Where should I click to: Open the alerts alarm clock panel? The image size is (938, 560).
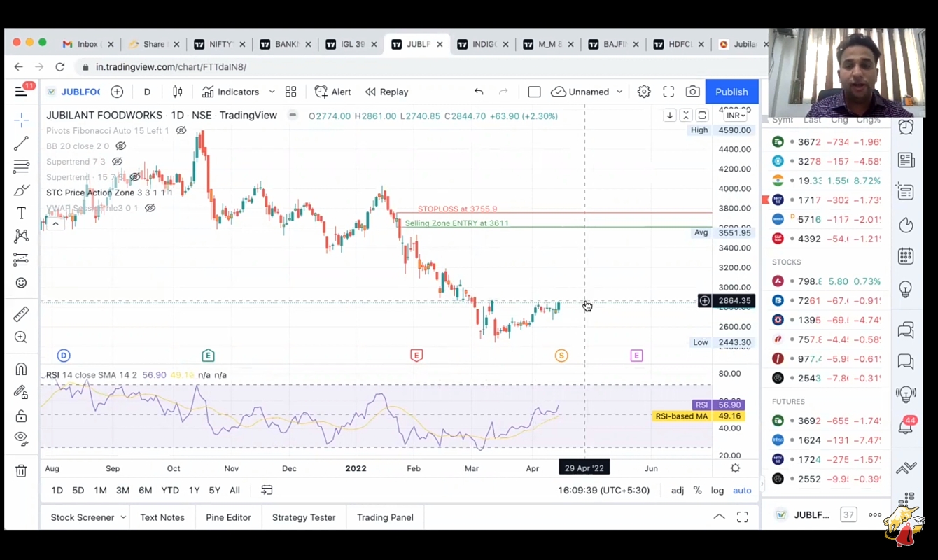tap(906, 127)
